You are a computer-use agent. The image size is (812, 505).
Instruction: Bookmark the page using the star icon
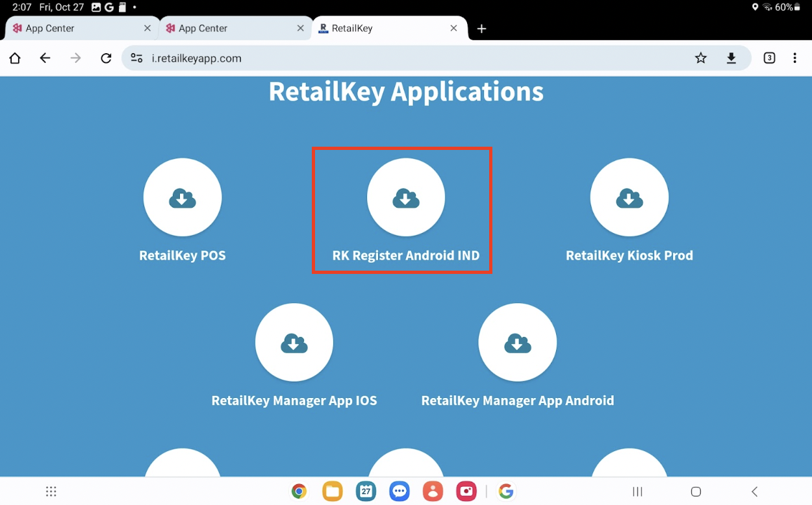tap(700, 58)
